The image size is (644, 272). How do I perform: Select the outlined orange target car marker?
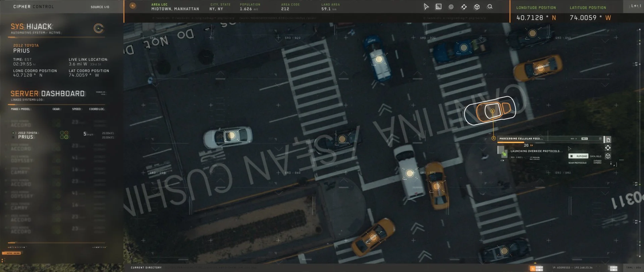pos(492,111)
